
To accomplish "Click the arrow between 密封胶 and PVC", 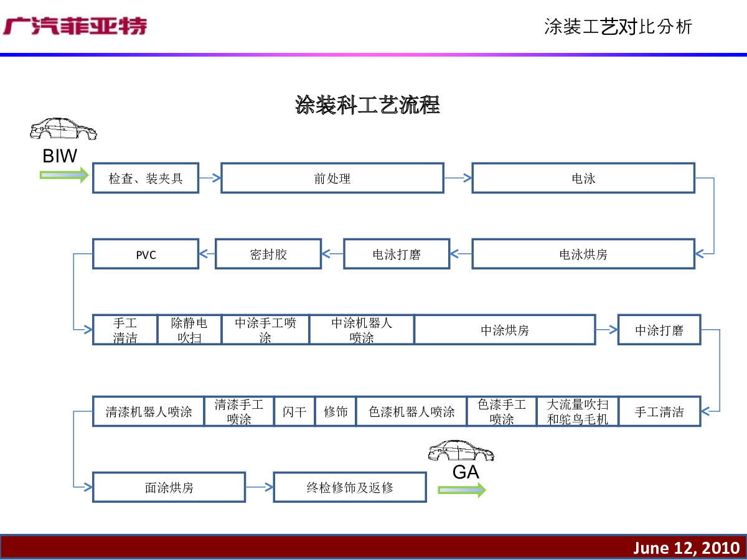I will [207, 254].
